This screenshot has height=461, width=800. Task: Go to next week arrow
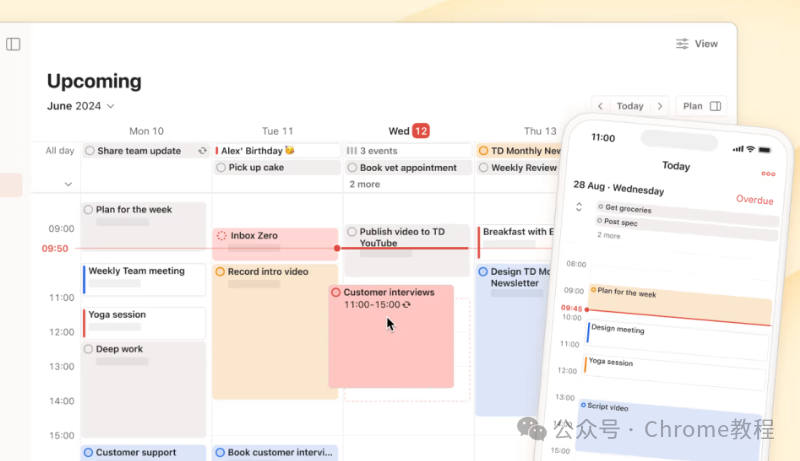[x=660, y=106]
